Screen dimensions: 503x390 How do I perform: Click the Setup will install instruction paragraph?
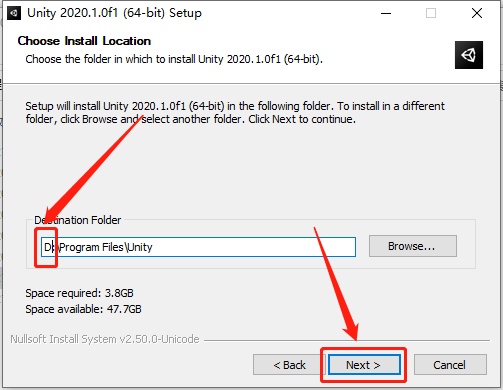pyautogui.click(x=235, y=113)
